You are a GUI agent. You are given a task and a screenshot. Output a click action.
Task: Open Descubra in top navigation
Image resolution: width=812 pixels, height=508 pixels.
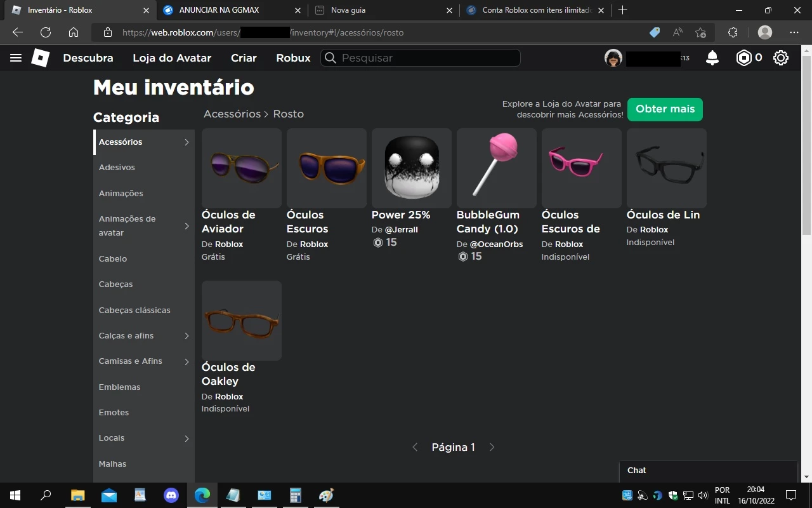click(x=88, y=58)
